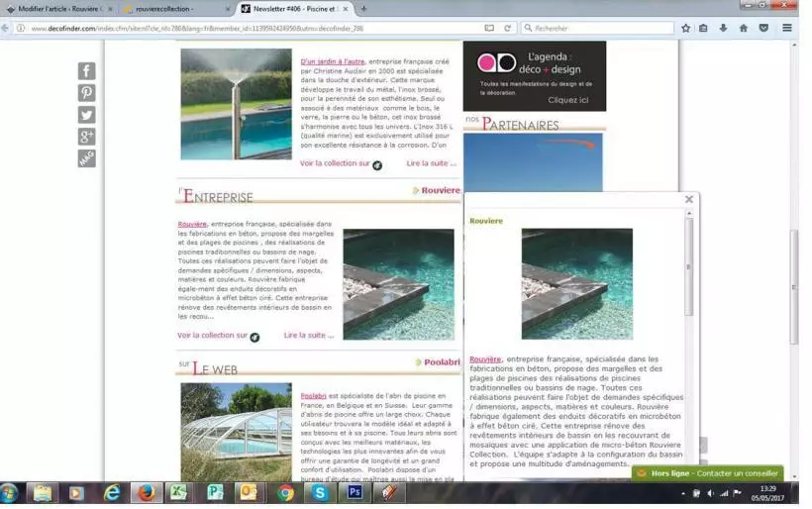Click the Poolabri link in article text
The width and height of the screenshot is (812, 509).
click(x=313, y=396)
